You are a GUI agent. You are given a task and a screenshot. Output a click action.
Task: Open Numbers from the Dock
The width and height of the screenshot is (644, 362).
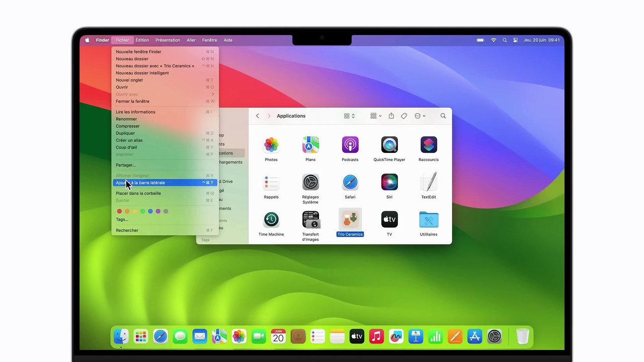tap(435, 336)
